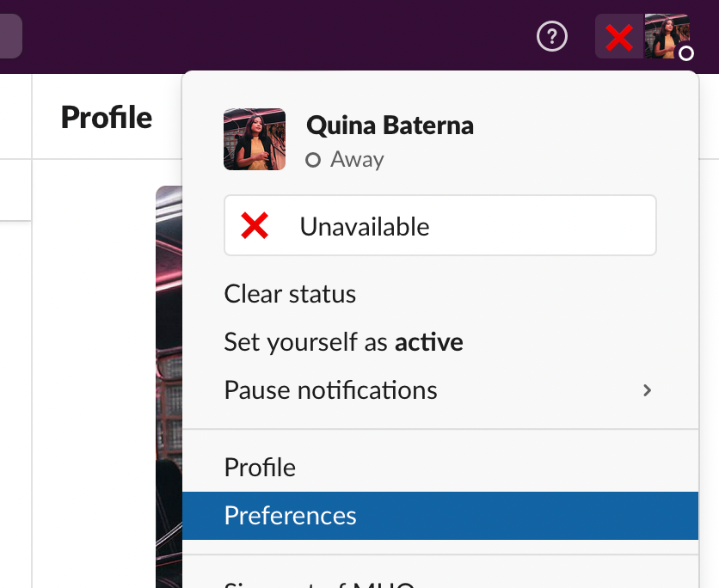Toggle your Away status
The height and width of the screenshot is (588, 719).
pyautogui.click(x=343, y=342)
